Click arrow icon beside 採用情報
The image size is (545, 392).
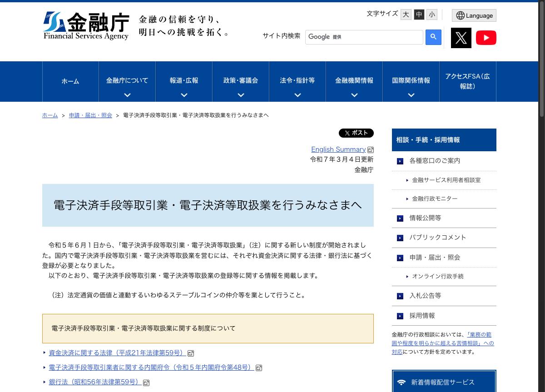coord(400,316)
